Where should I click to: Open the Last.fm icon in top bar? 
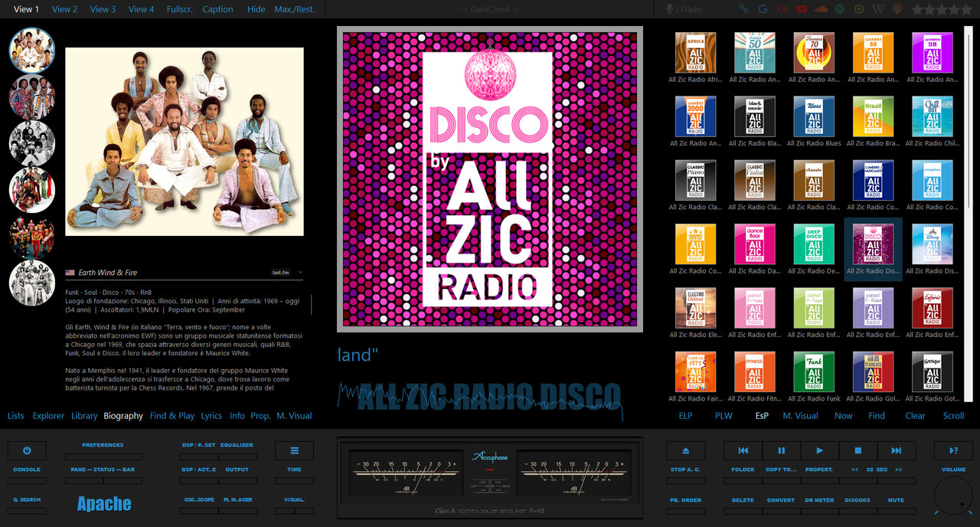[x=782, y=9]
